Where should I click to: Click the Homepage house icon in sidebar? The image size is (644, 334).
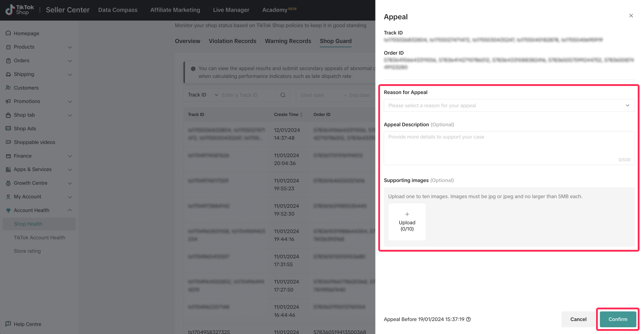[8, 34]
